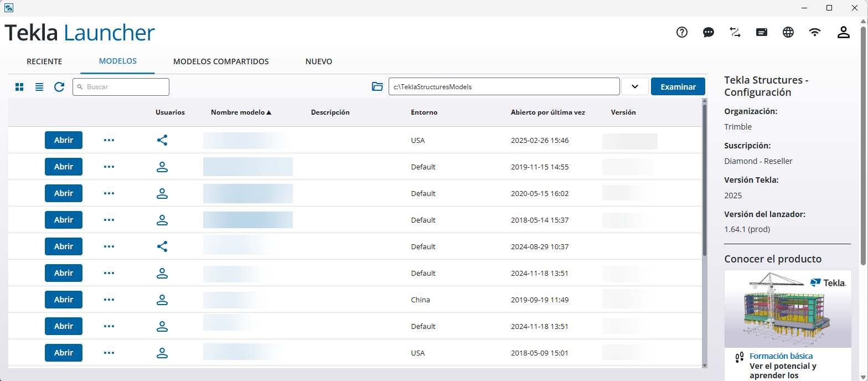The width and height of the screenshot is (868, 381).
Task: Click single-user icon for 2018-05-09 model
Action: click(162, 353)
